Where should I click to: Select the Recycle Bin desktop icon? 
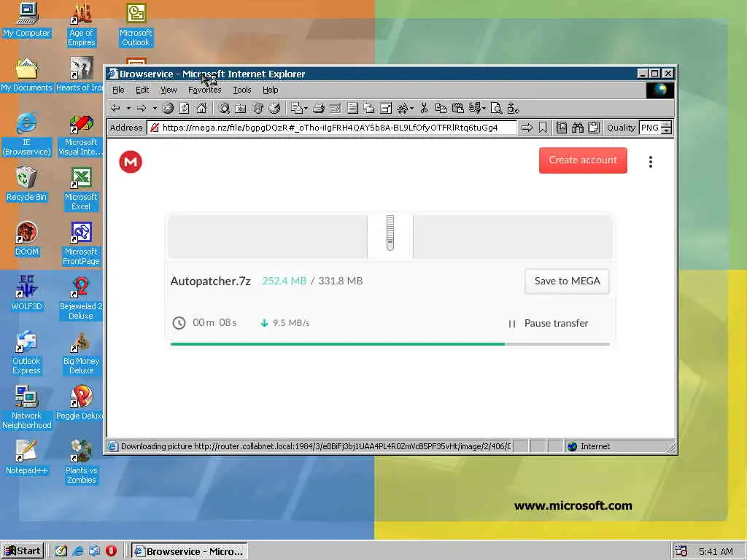[x=26, y=184]
